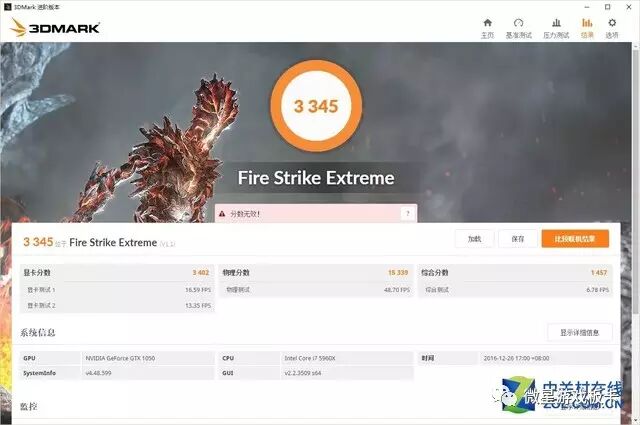This screenshot has width=640, height=425.
Task: Maximize the 3DMark window
Action: tap(607, 7)
